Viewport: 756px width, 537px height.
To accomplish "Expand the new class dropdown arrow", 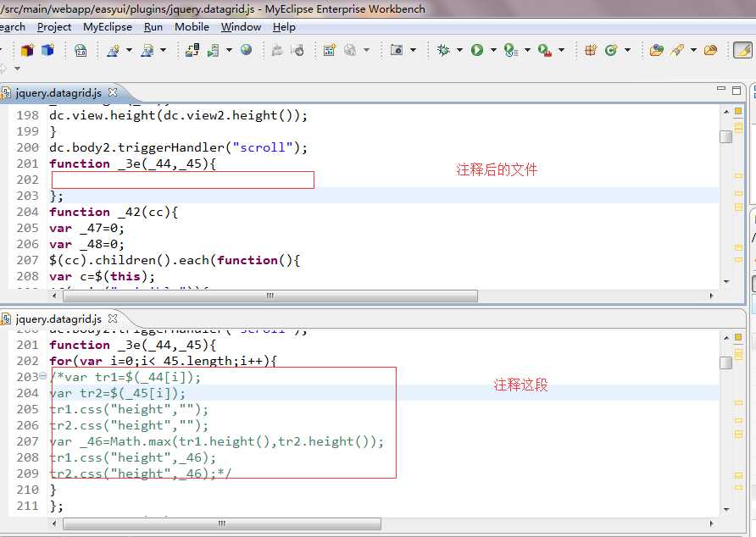I will [x=627, y=50].
